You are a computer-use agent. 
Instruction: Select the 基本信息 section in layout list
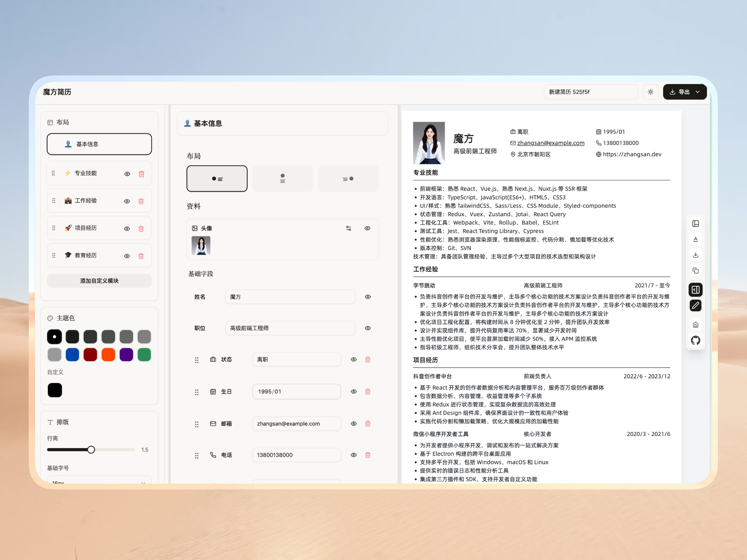99,144
